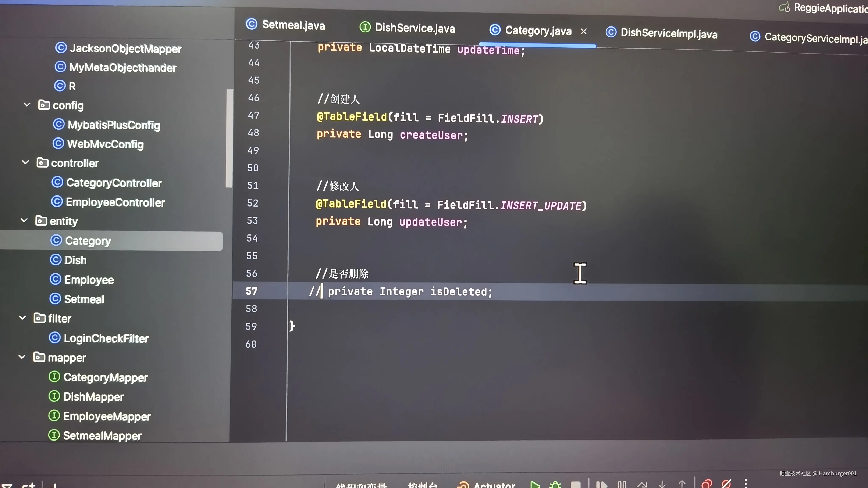Image resolution: width=868 pixels, height=488 pixels.
Task: Close the Category.java tab
Action: pyautogui.click(x=584, y=32)
